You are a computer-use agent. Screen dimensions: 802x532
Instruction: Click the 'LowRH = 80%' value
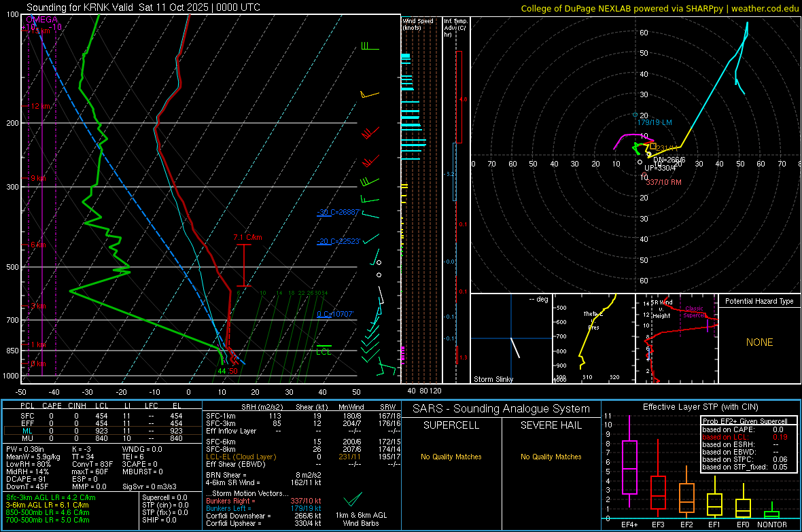pos(28,465)
